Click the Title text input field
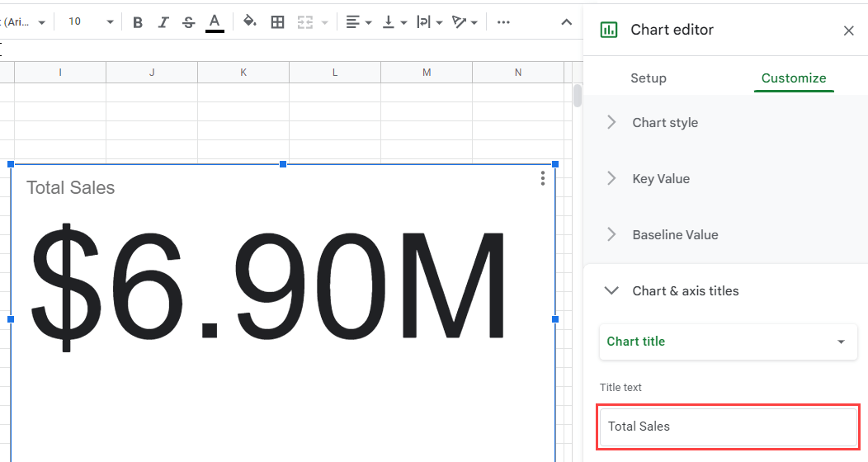This screenshot has width=868, height=462. (728, 427)
